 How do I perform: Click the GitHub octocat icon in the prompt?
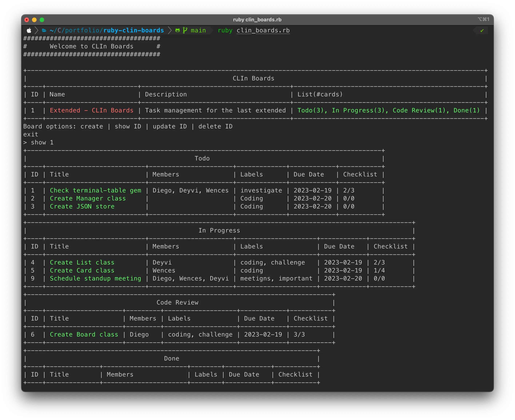coord(178,30)
